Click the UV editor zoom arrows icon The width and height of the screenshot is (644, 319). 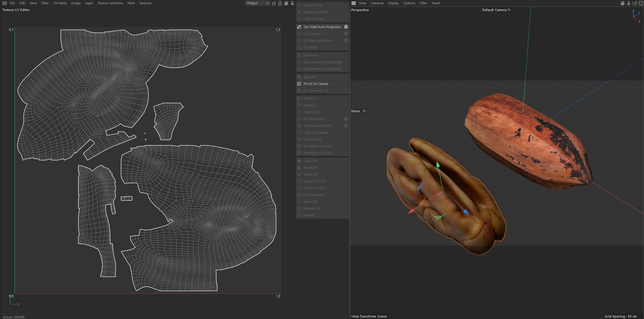(x=292, y=3)
